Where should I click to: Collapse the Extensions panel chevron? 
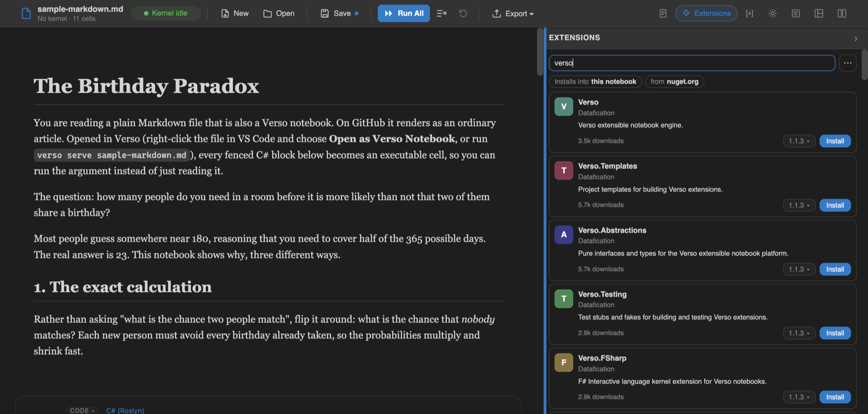click(856, 38)
